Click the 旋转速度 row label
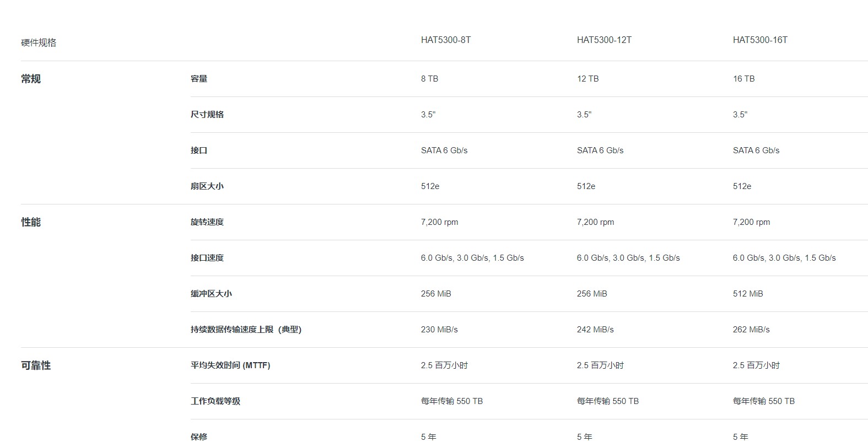The height and width of the screenshot is (447, 868). 207,222
